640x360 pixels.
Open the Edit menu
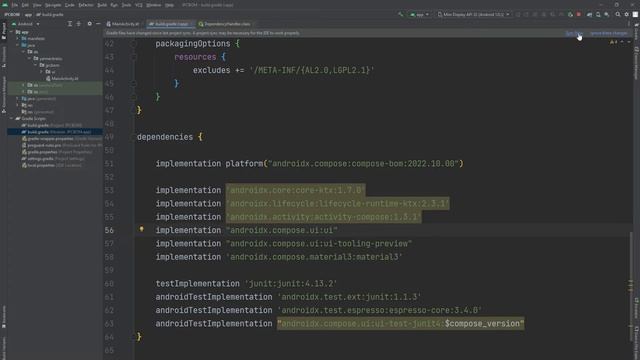click(25, 5)
